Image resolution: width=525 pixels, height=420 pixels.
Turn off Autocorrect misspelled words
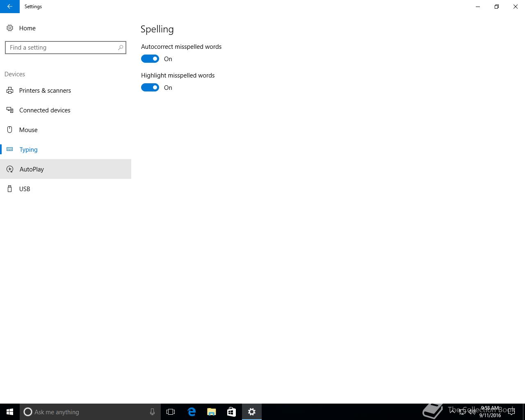pyautogui.click(x=150, y=59)
